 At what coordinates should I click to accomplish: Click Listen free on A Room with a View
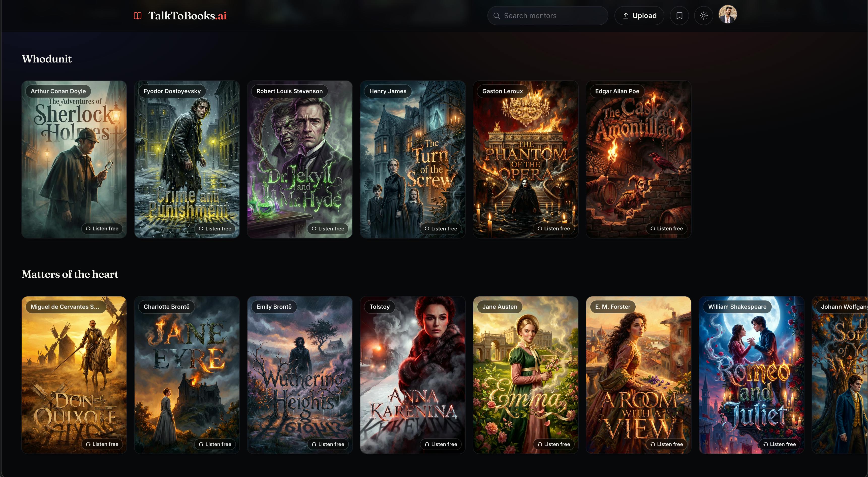pos(666,444)
